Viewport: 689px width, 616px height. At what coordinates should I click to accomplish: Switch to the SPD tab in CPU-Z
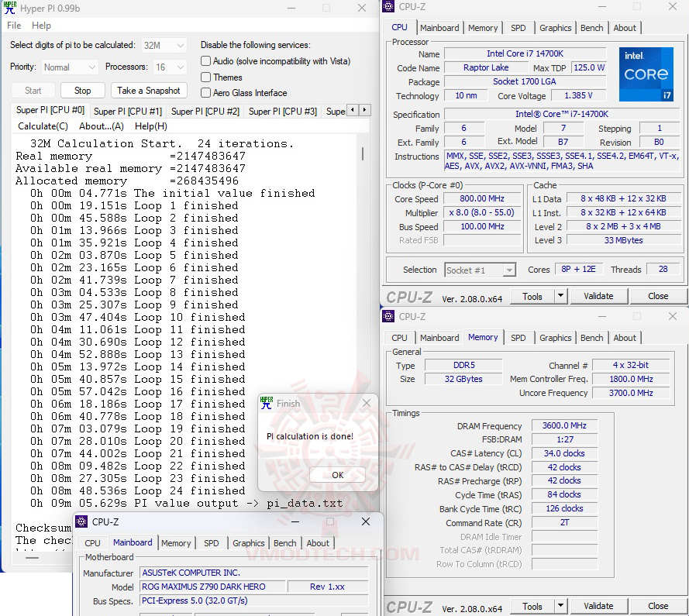[518, 27]
